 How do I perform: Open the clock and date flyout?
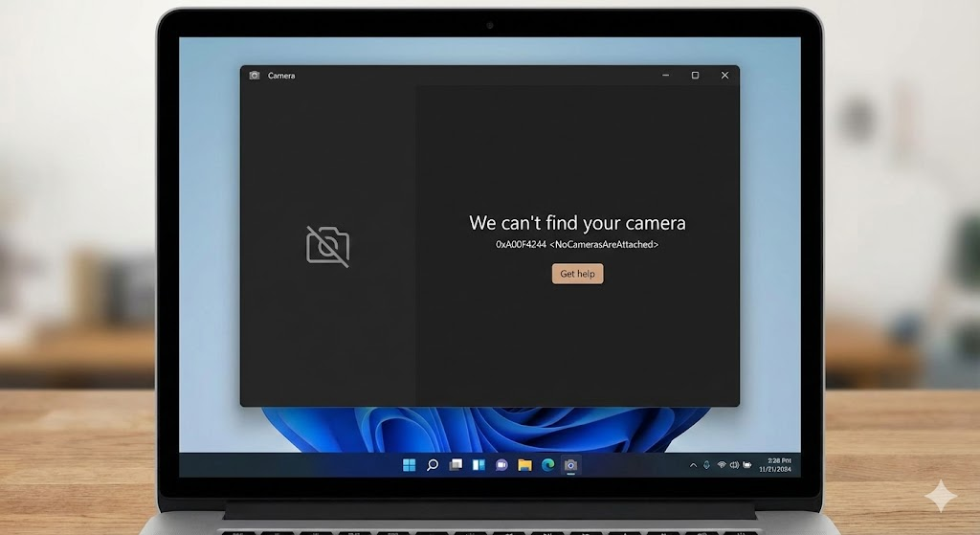[772, 465]
